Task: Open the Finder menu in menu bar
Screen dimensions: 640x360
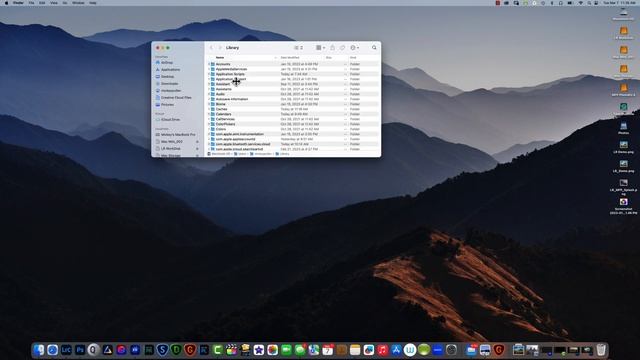Action: pos(18,3)
